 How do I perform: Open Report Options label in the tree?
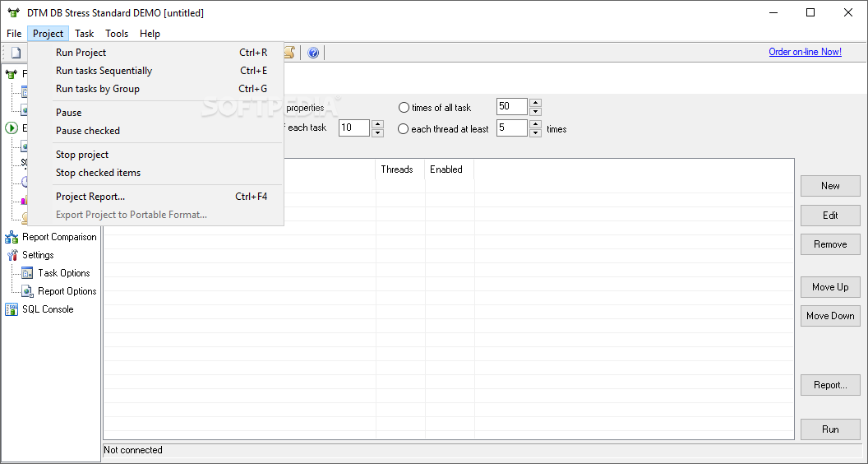coord(67,291)
